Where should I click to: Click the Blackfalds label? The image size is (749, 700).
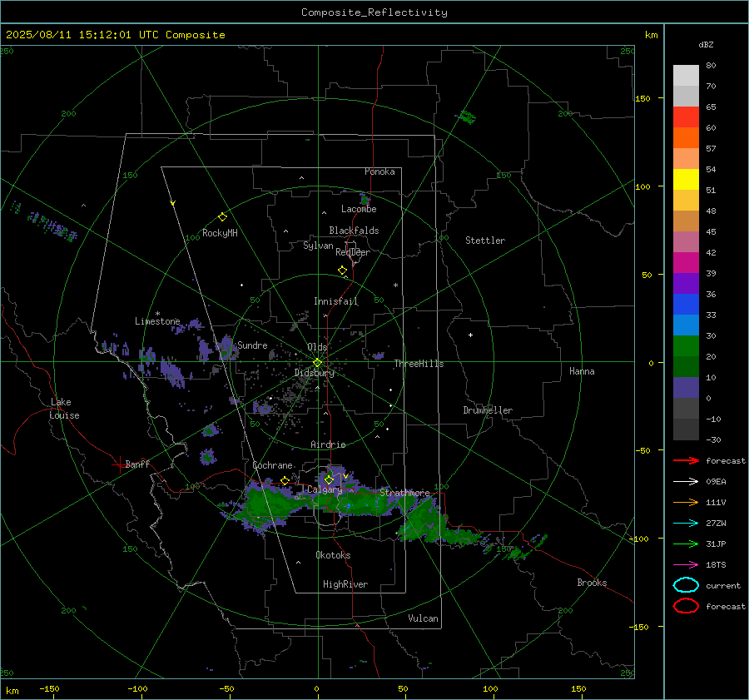pos(354,231)
